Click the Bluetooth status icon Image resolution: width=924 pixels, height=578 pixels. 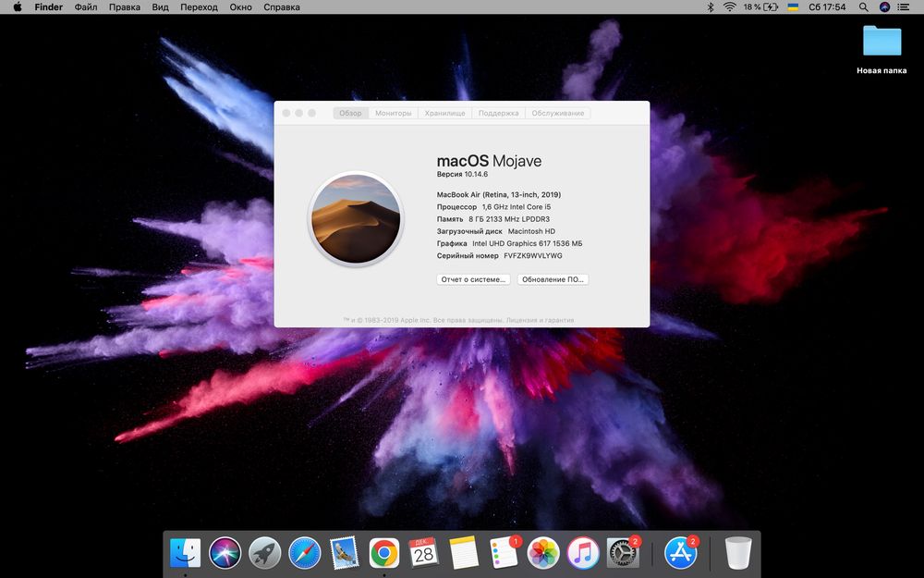coord(710,7)
